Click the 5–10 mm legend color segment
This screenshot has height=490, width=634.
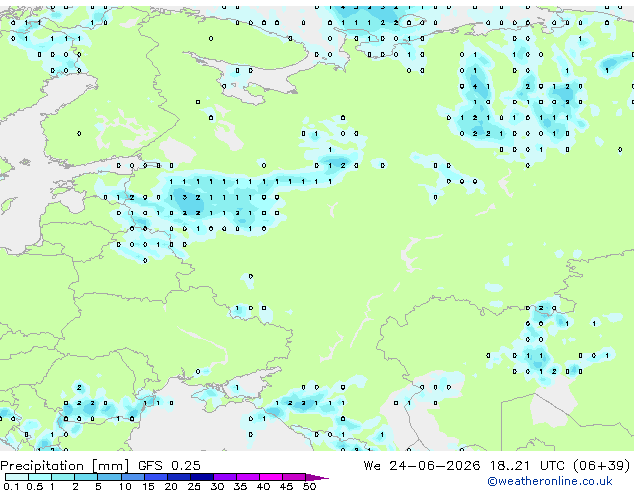109,477
